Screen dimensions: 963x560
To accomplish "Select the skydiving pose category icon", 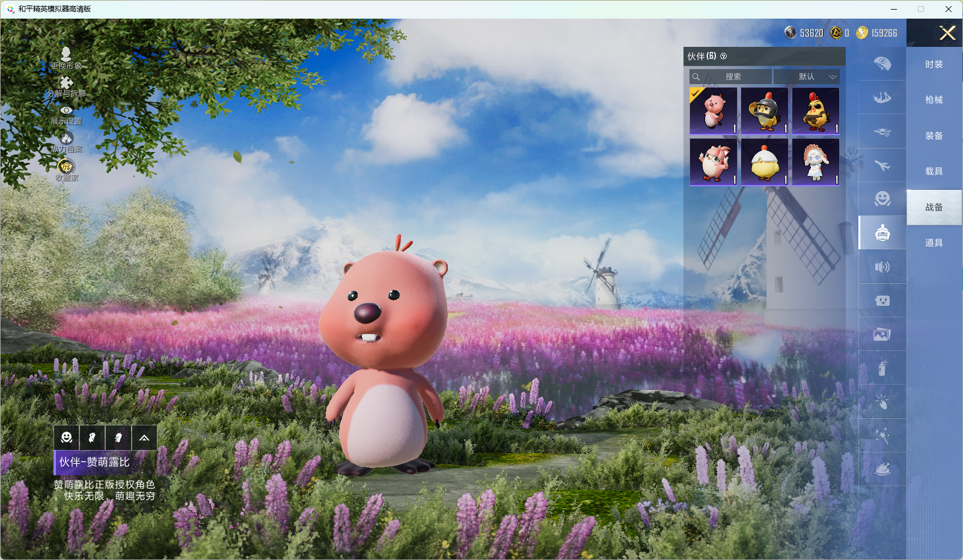I will pos(882,97).
